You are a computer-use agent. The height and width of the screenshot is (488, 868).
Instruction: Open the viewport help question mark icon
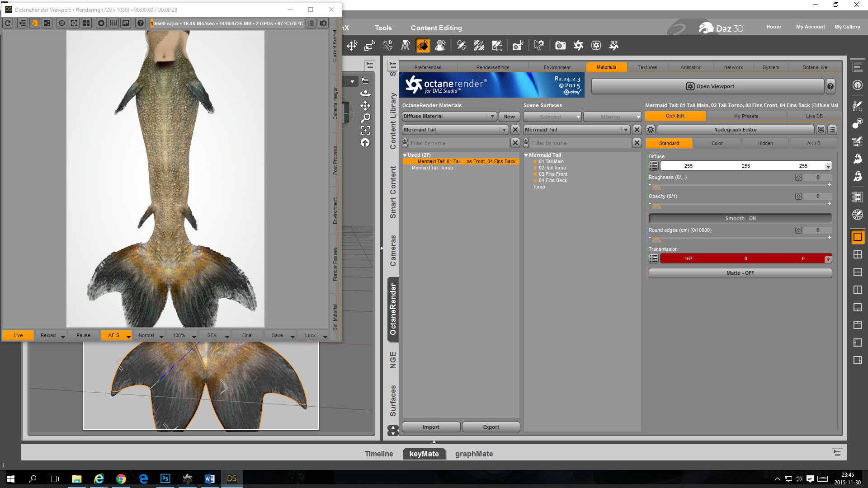click(141, 23)
